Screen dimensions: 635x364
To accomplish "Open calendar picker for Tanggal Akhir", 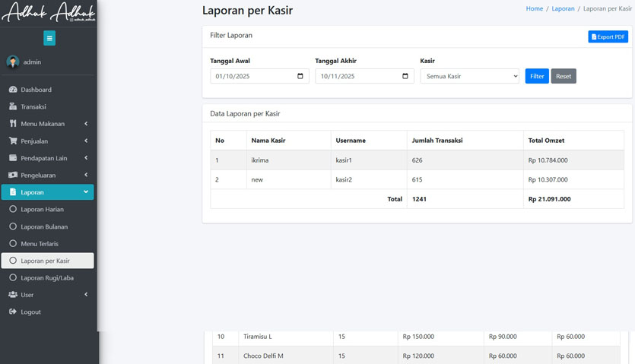I will click(x=405, y=76).
